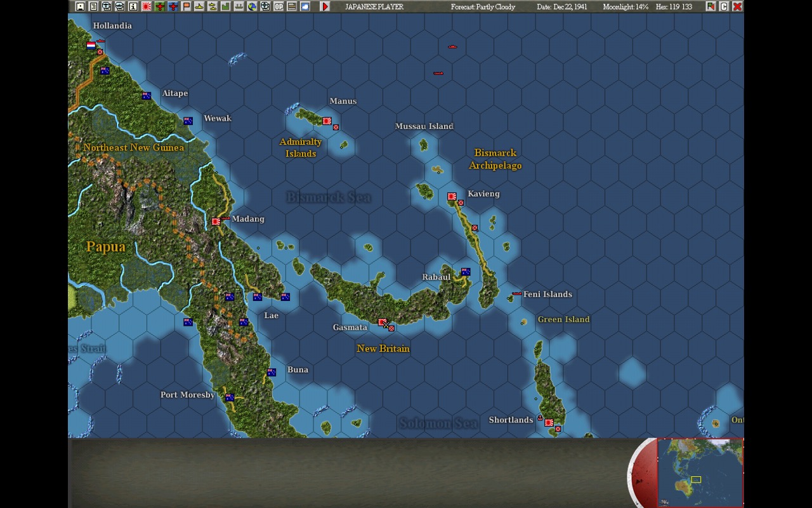Click the Solomon Sea label
The height and width of the screenshot is (508, 812).
438,423
